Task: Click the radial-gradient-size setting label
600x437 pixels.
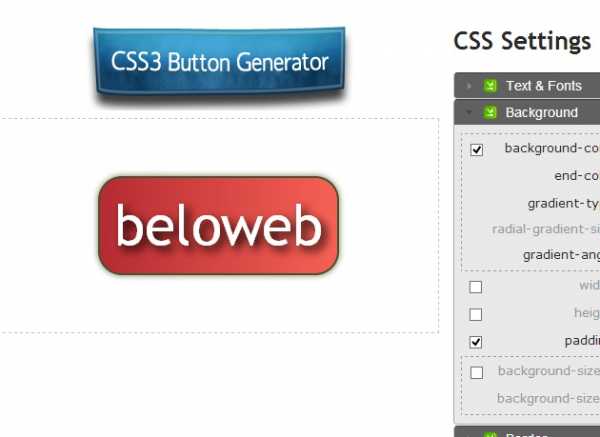Action: click(x=546, y=229)
